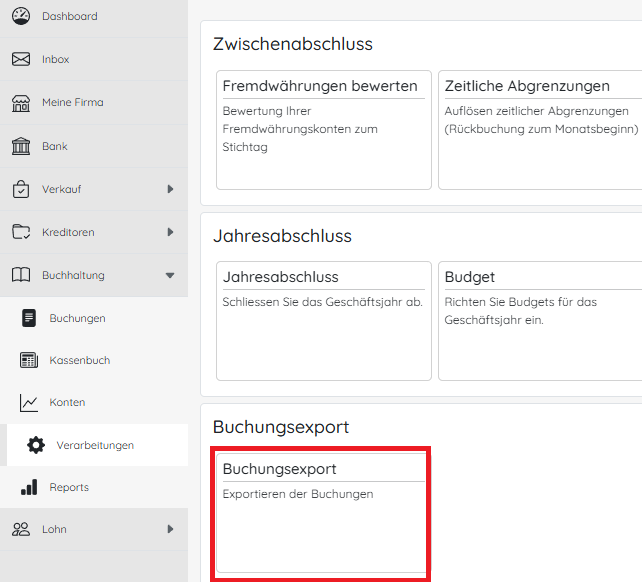
Task: Click the Dashboard gauge icon
Action: [21, 17]
